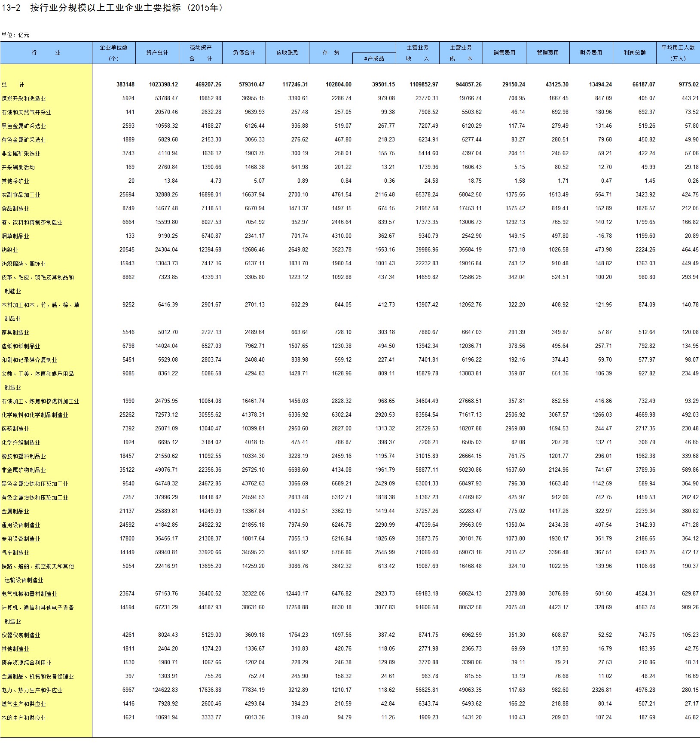700x752 pixels.
Task: Click the '金属制品、机械和设备修理业' row label
Action: click(x=38, y=676)
